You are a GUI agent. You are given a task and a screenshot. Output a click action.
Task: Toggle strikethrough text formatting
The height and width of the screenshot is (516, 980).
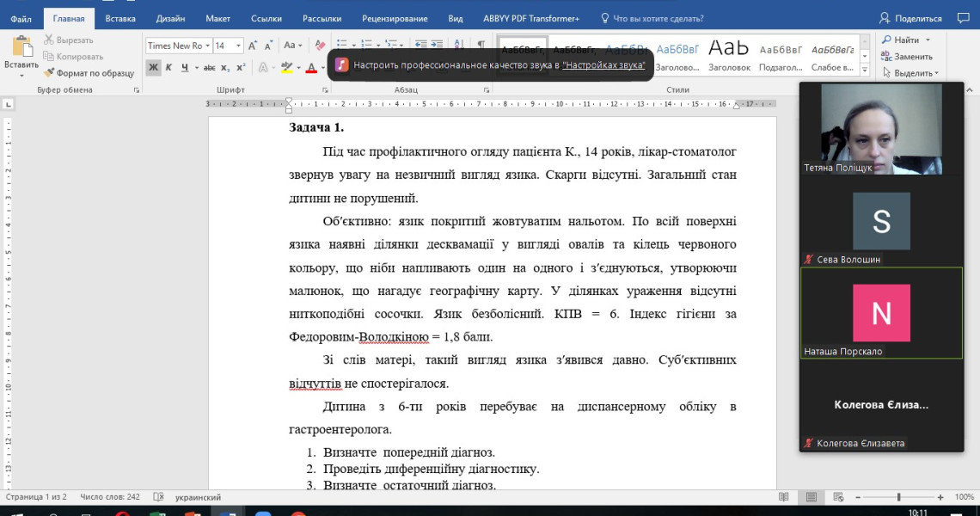[x=209, y=68]
